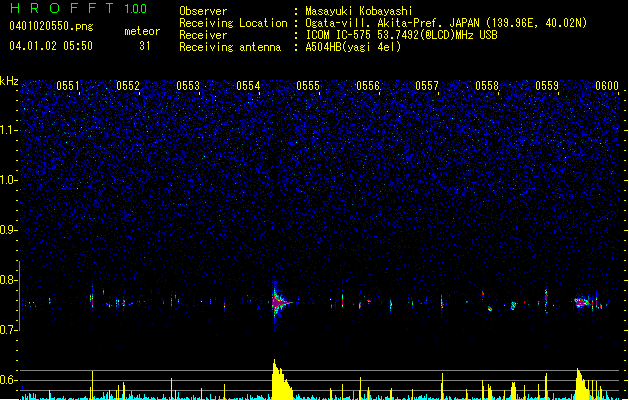Click the 0554 time marker
This screenshot has height=400, width=629.
pyautogui.click(x=248, y=86)
